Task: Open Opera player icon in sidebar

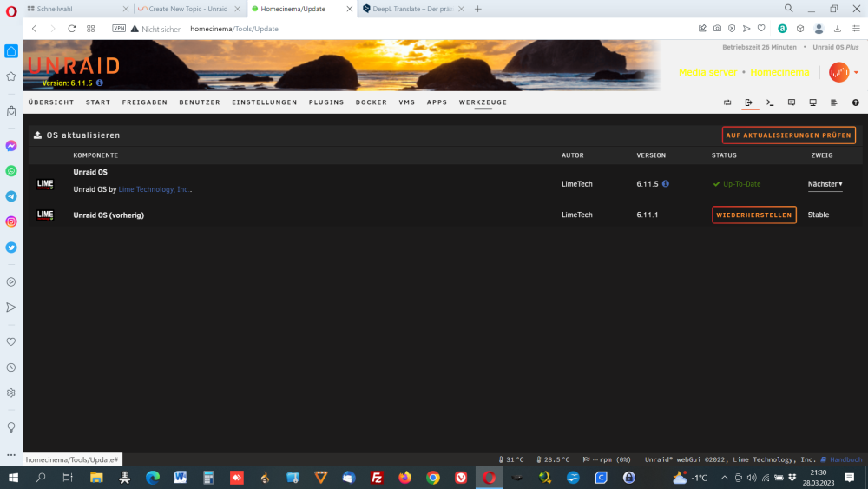Action: tap(11, 282)
